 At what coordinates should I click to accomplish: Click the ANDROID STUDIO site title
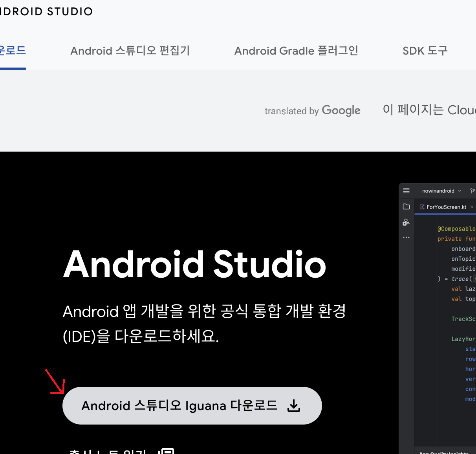click(46, 11)
